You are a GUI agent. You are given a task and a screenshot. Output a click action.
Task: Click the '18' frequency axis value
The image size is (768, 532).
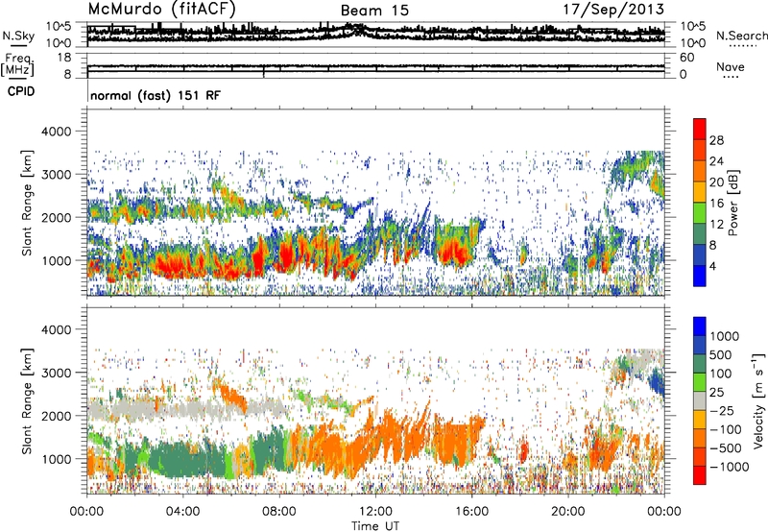coord(64,58)
